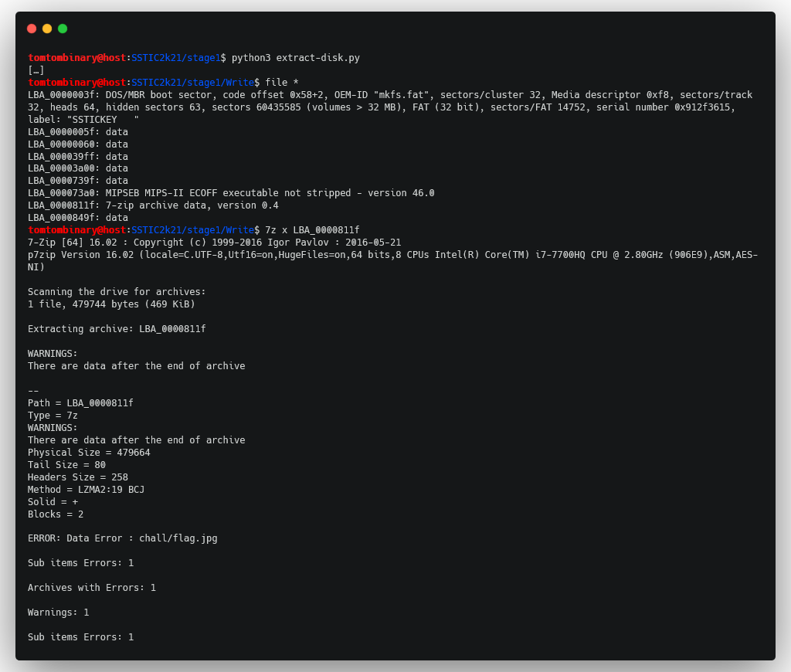Click the Scanning the drive for archives line
This screenshot has width=791, height=672.
click(x=117, y=292)
